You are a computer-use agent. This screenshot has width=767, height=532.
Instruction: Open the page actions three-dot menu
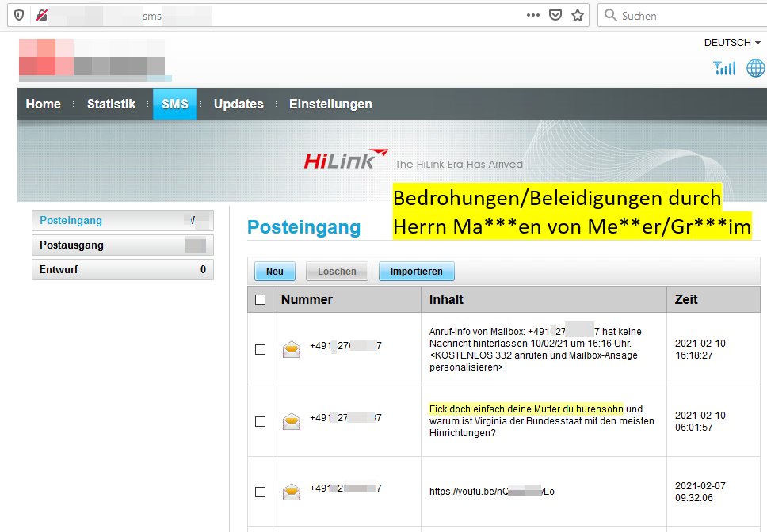pyautogui.click(x=532, y=15)
